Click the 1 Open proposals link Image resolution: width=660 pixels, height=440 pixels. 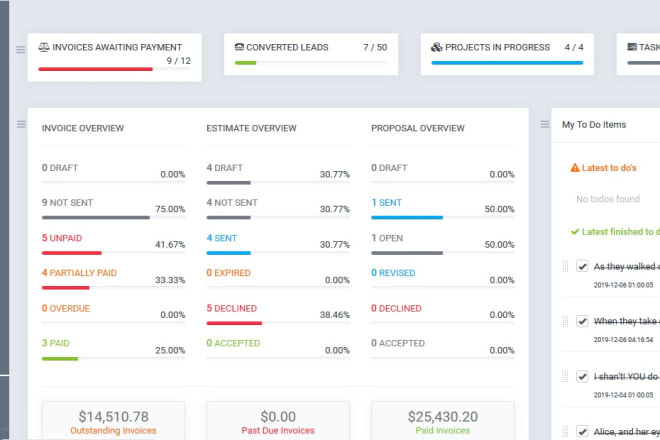coord(387,238)
